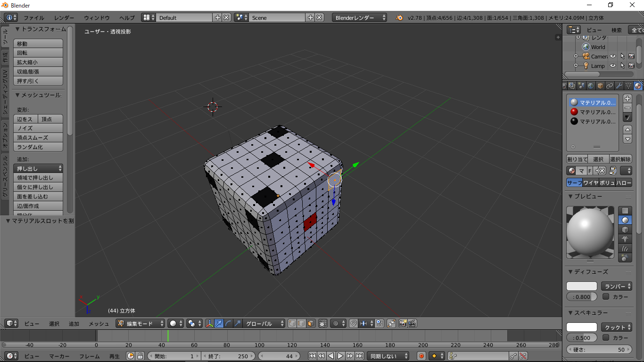644x362 pixels.
Task: Open the object properties cube tab
Action: pos(600,86)
